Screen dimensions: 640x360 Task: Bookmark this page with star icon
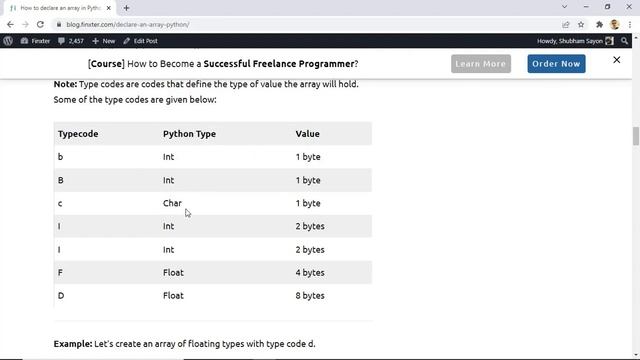581,24
